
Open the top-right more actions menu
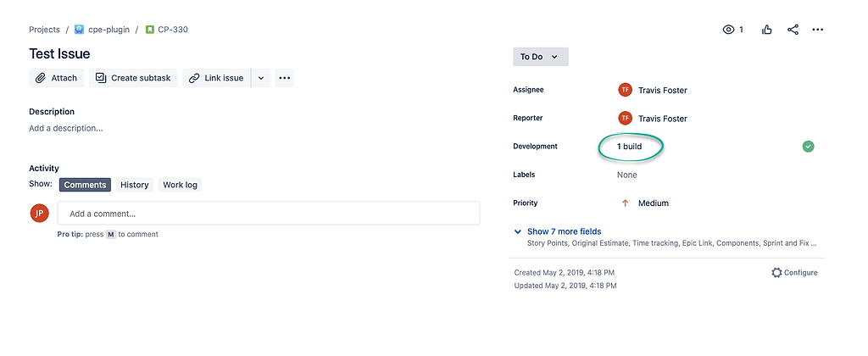coord(818,30)
